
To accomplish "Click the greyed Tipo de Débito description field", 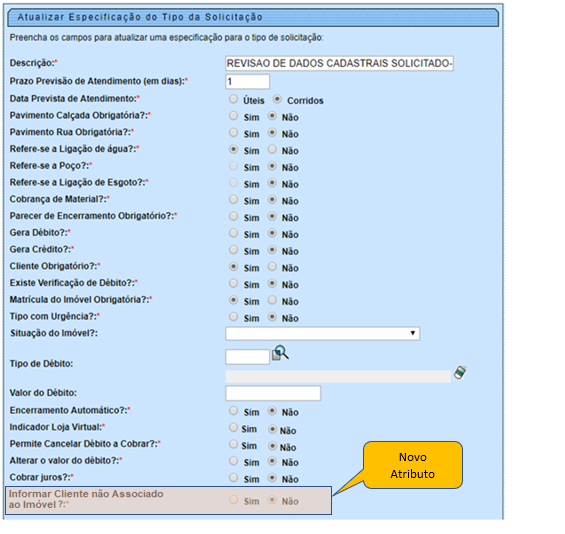I will click(x=338, y=377).
